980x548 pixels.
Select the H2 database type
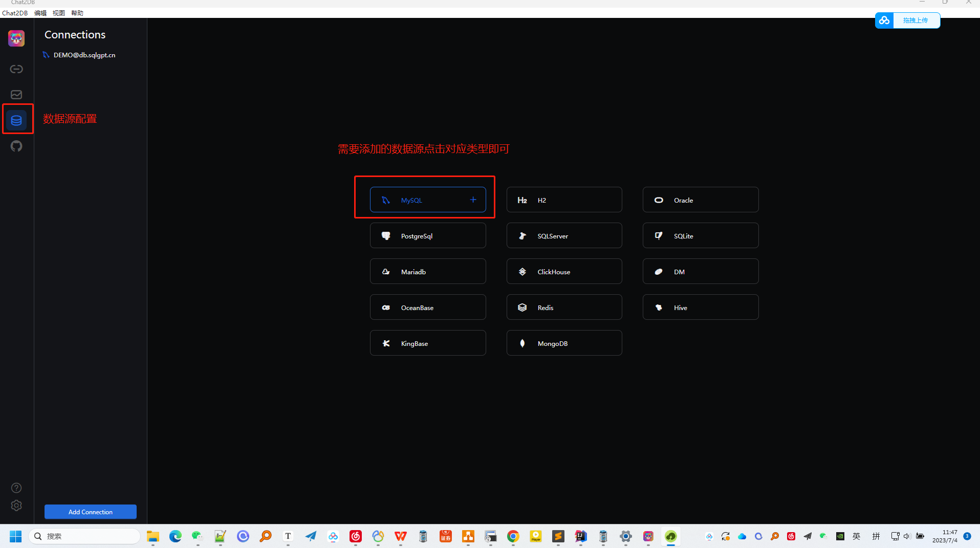(x=564, y=200)
